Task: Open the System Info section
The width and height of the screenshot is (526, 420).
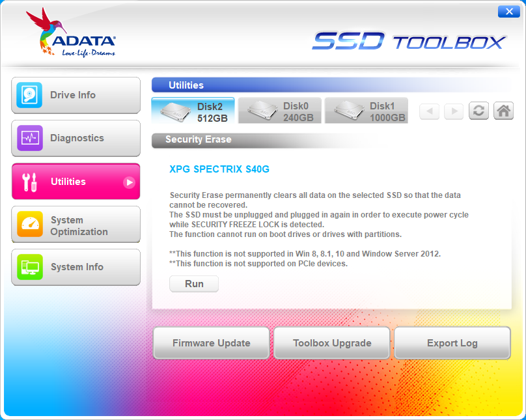Action: pos(76,268)
